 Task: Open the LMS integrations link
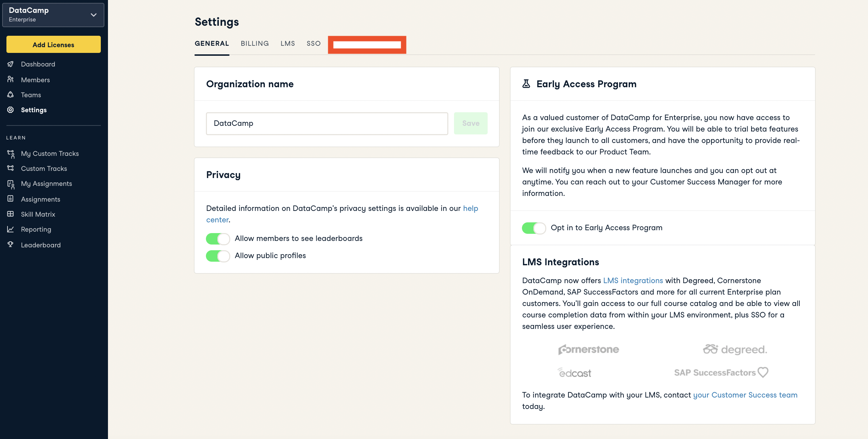tap(633, 281)
